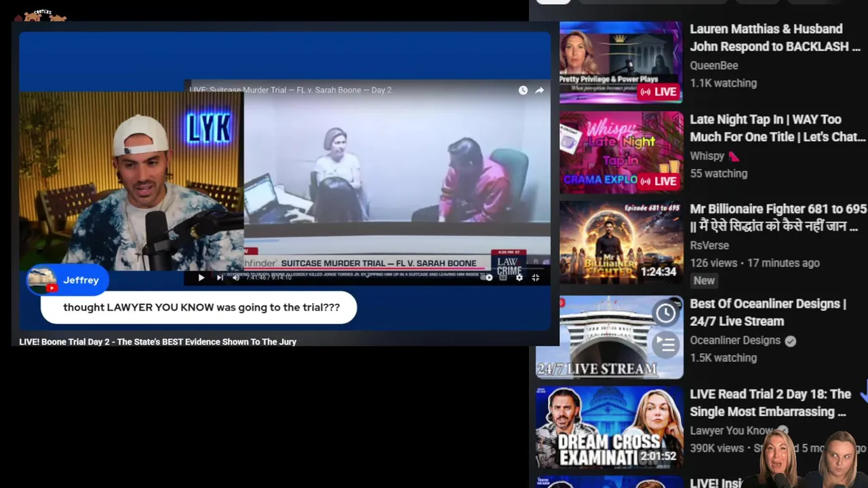The image size is (868, 488).
Task: Open 'LIVE! Boone Trial Day 2' title link
Action: pyautogui.click(x=158, y=342)
